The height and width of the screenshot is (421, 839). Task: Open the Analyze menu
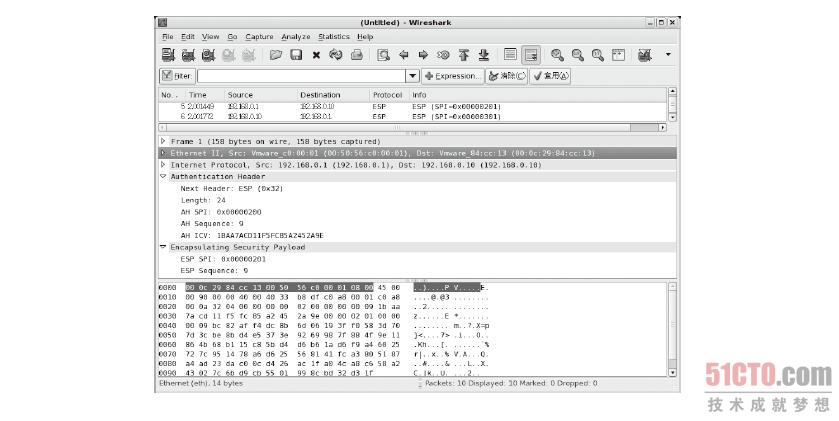point(295,37)
